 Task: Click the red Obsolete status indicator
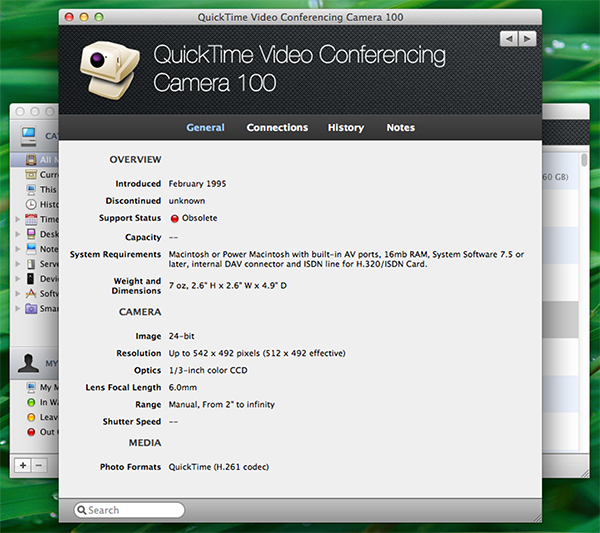174,218
